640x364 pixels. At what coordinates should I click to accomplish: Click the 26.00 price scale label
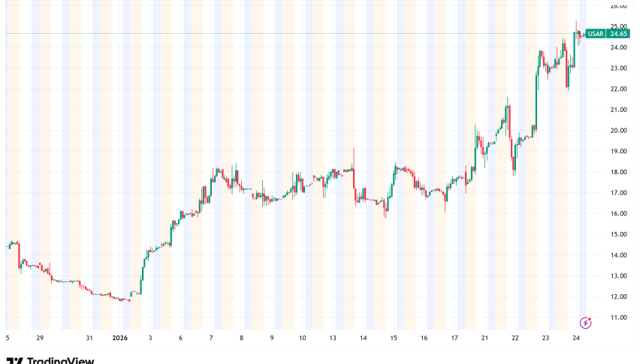[x=618, y=6]
